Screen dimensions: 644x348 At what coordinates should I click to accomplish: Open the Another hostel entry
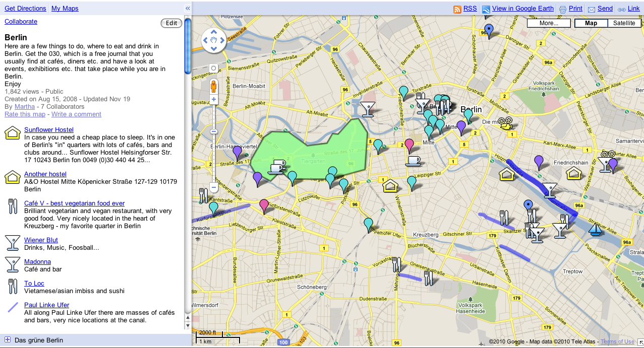coord(45,174)
